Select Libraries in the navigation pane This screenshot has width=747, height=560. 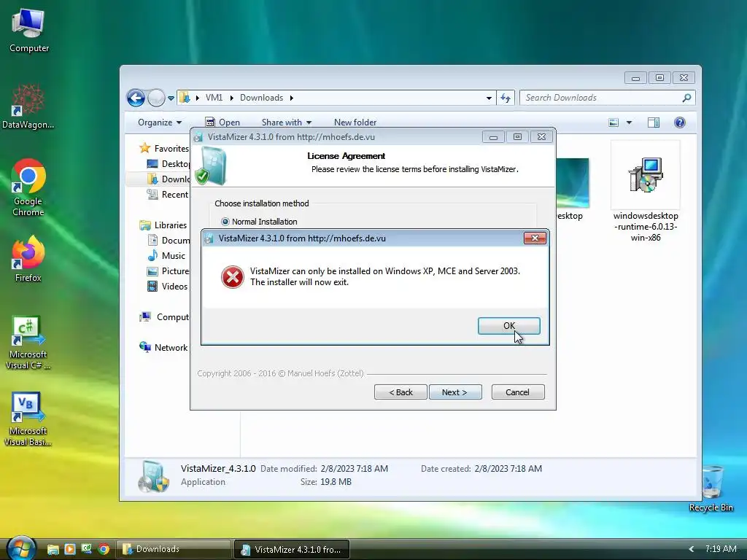click(163, 225)
